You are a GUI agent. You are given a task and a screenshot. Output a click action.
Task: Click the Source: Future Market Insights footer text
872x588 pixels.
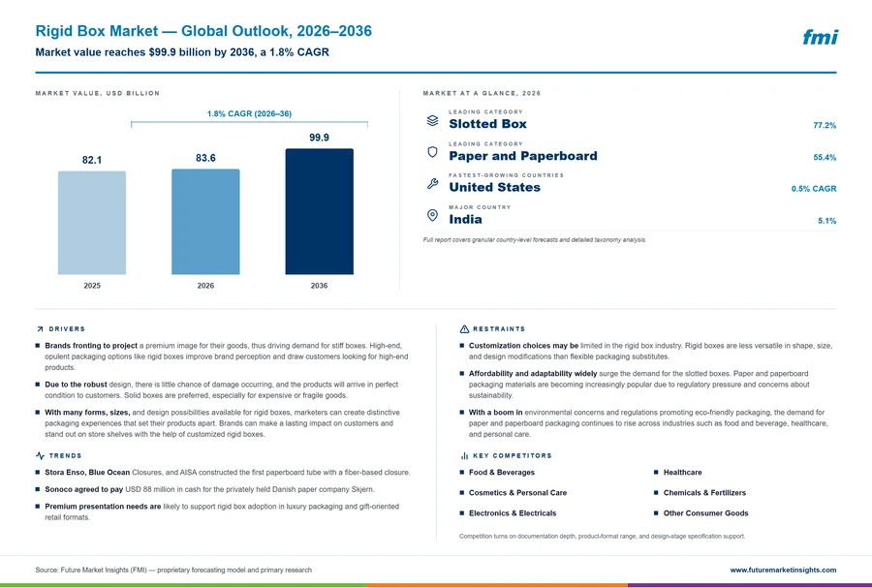click(x=173, y=570)
